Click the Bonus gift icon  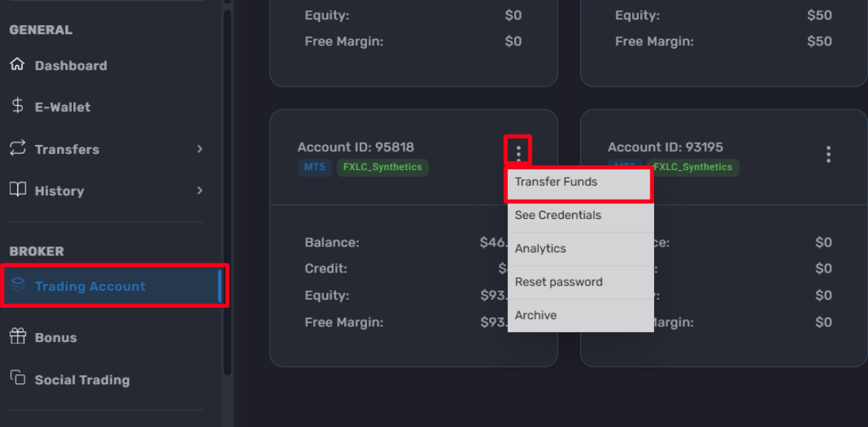point(18,336)
